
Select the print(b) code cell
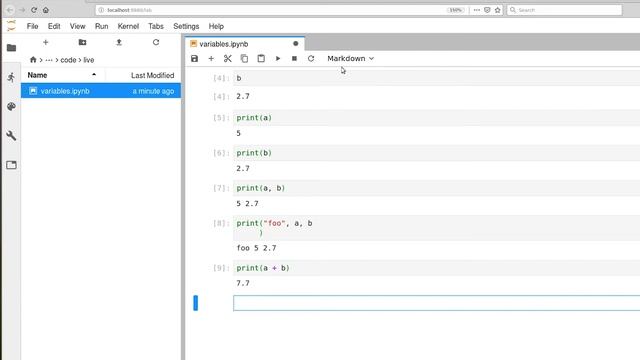pyautogui.click(x=436, y=153)
